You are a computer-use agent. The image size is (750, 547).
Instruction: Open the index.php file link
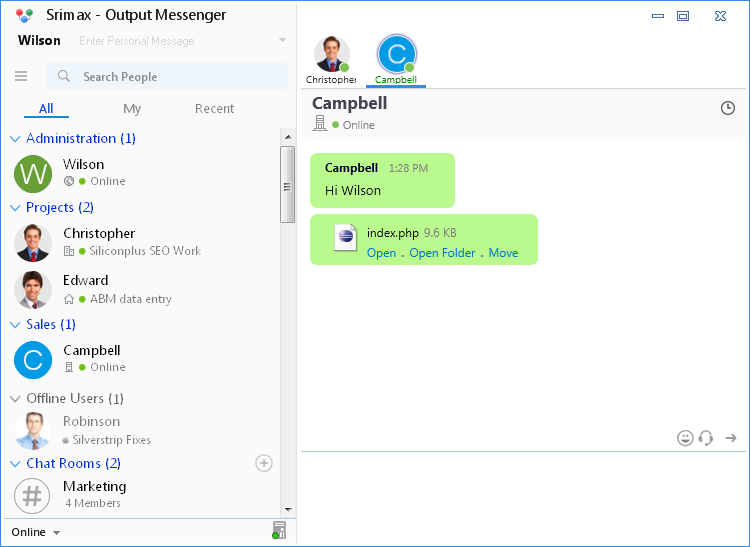point(381,253)
